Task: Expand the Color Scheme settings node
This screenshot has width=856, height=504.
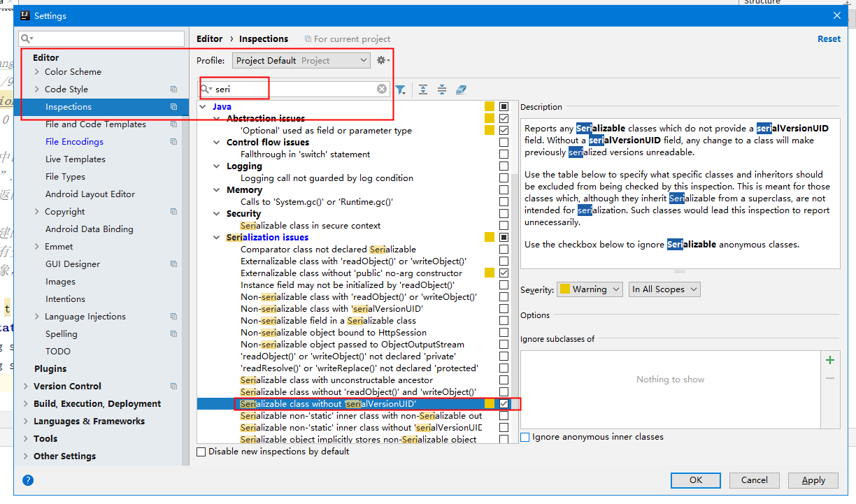Action: click(37, 72)
